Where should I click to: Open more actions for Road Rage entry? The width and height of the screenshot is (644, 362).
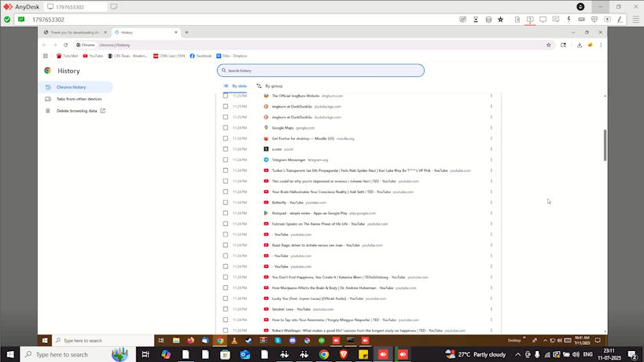pos(491,245)
